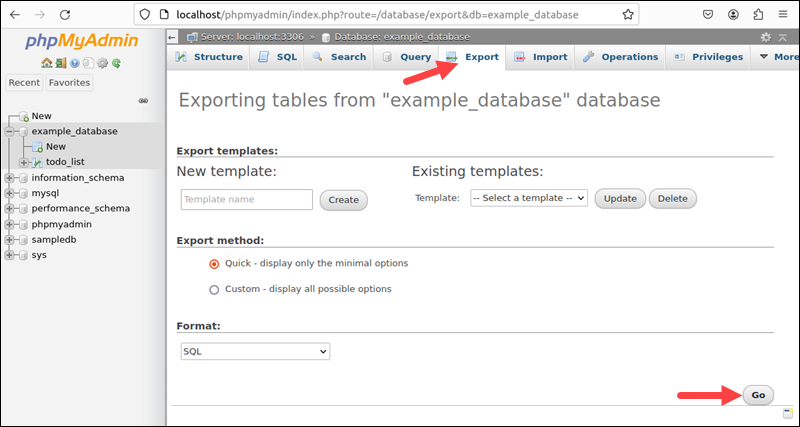
Task: Open the SQL format dropdown
Action: click(x=254, y=352)
